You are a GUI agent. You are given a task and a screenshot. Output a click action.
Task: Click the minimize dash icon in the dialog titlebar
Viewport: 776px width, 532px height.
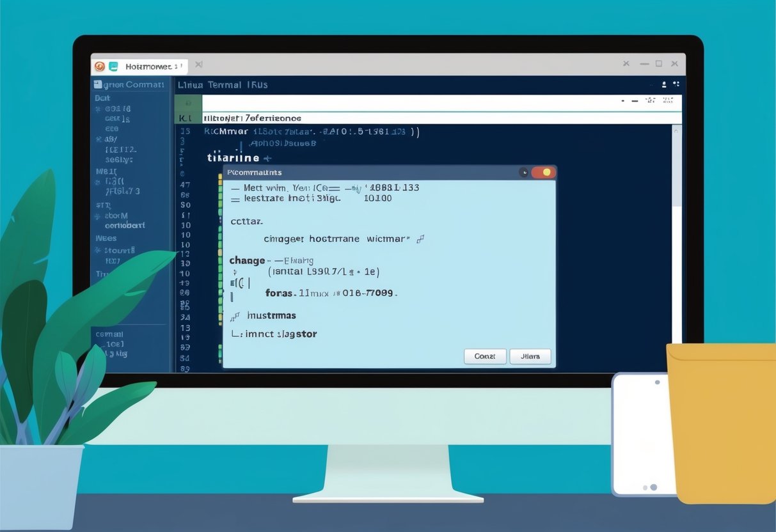[x=524, y=172]
